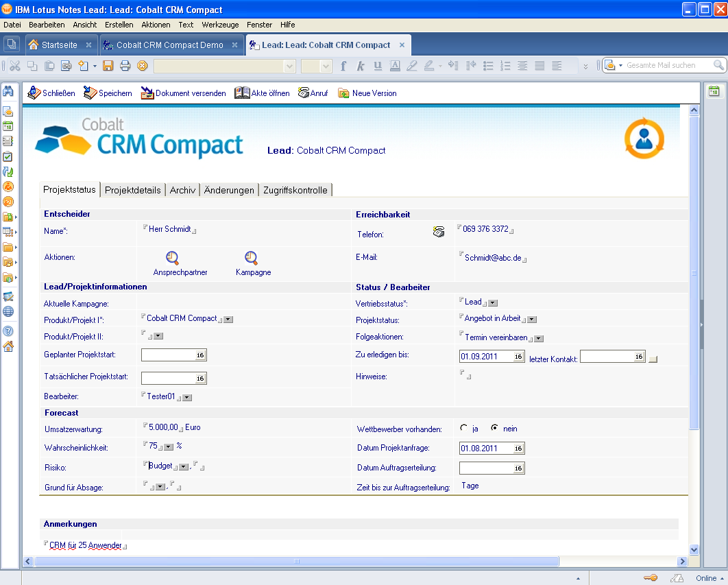Click the Speichern action button
Image resolution: width=728 pixels, height=585 pixels.
(x=108, y=93)
